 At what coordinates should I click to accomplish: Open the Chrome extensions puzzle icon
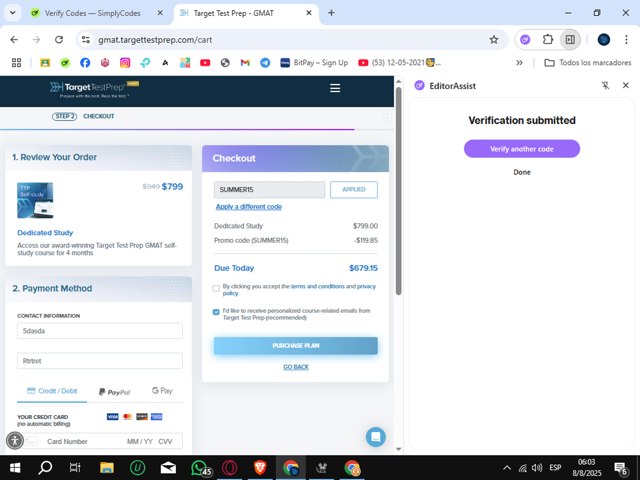click(547, 40)
